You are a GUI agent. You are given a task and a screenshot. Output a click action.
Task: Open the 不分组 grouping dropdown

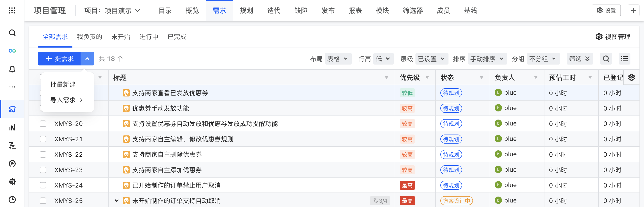(x=543, y=59)
